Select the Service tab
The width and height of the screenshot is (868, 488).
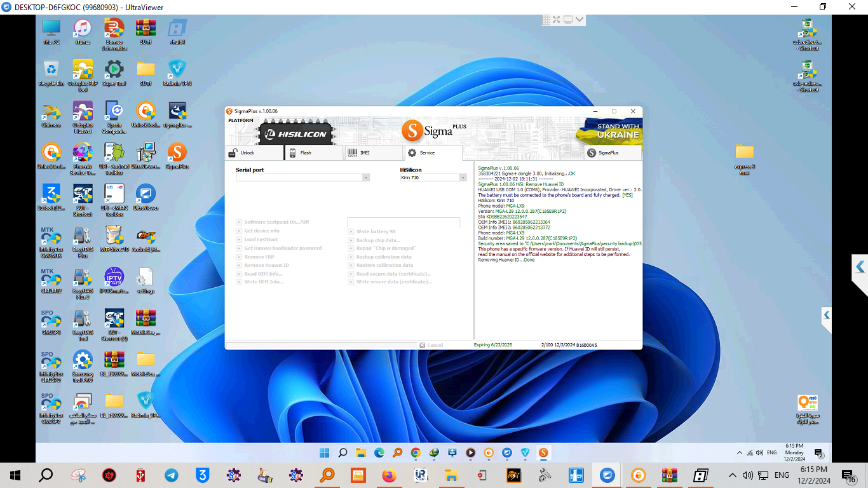tap(433, 152)
